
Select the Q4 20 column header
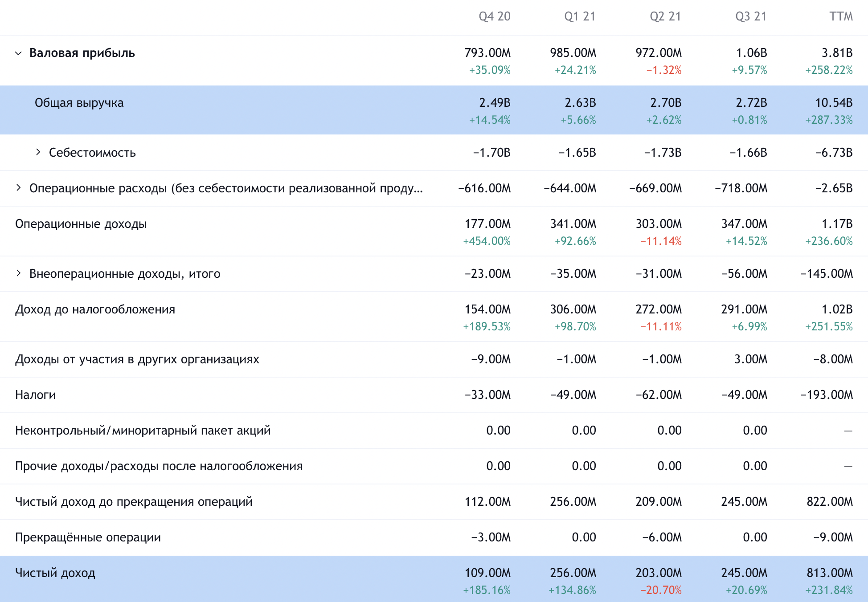494,16
